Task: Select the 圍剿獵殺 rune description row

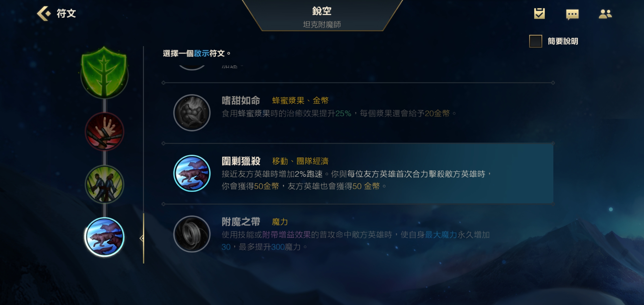Action: 358,173
